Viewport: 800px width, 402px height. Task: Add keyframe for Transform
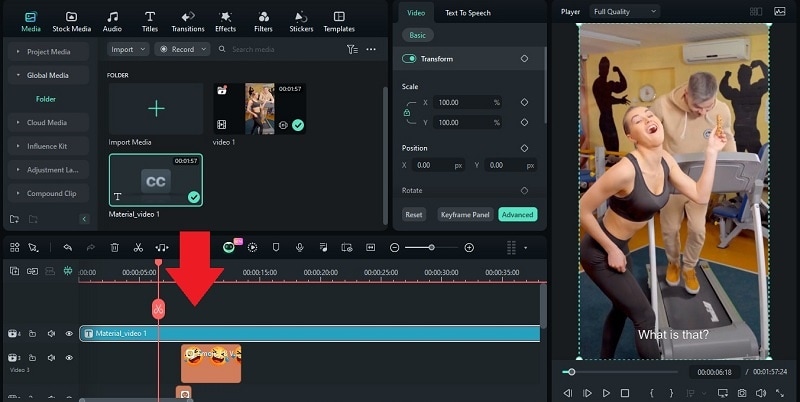(x=524, y=59)
